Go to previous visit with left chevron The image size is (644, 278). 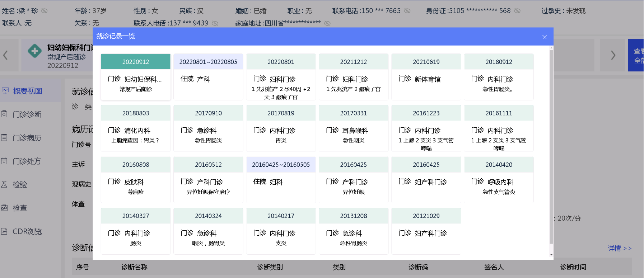pyautogui.click(x=5, y=55)
